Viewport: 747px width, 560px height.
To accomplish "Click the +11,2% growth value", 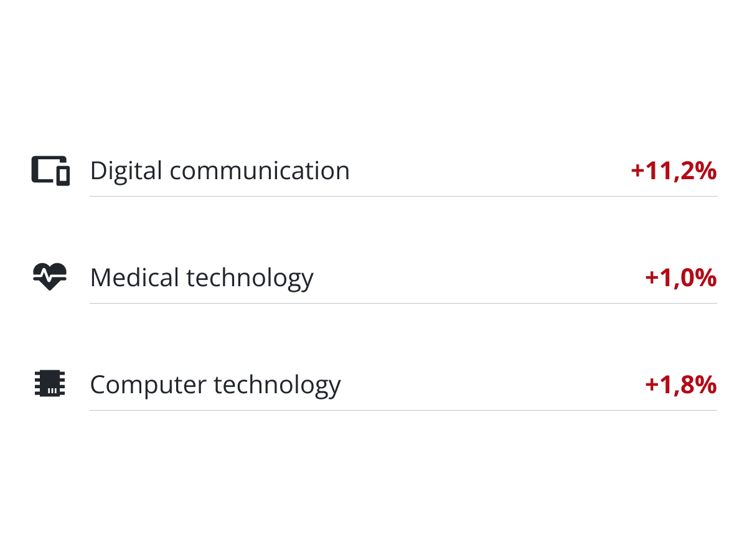I will click(x=674, y=170).
